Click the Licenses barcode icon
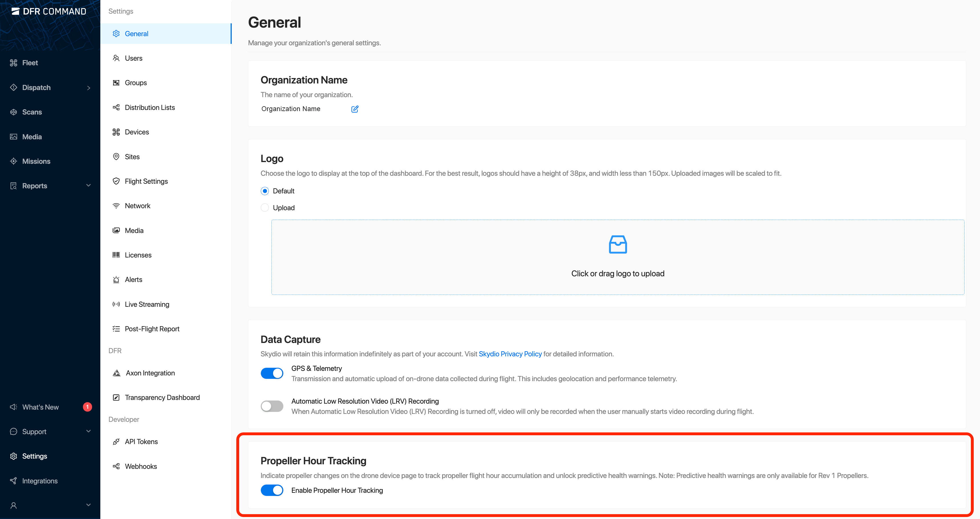Screen dimensions: 980x519 click(x=116, y=255)
